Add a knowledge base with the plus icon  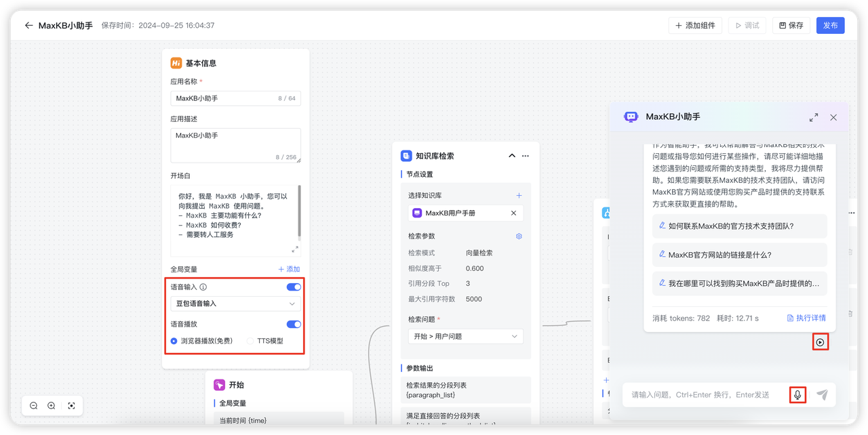click(x=519, y=196)
